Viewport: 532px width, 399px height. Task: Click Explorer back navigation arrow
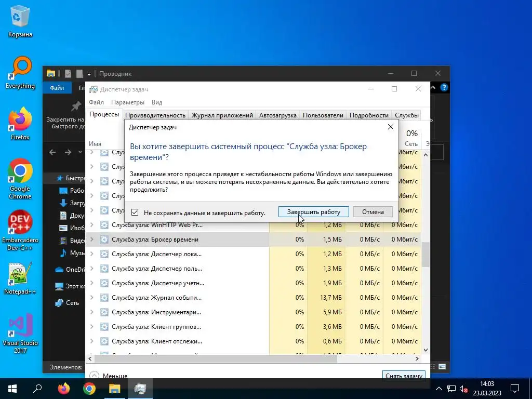tap(52, 152)
